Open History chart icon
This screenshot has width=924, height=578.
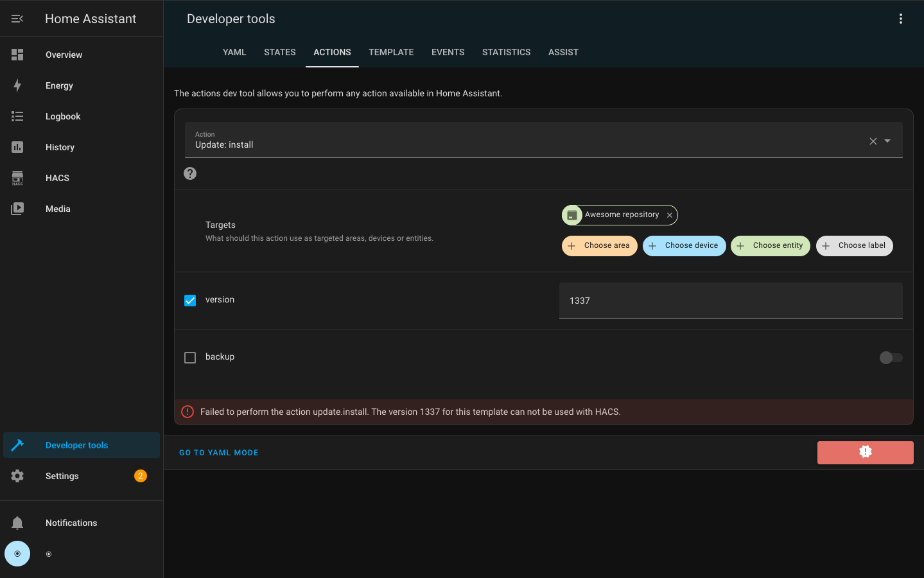(17, 147)
